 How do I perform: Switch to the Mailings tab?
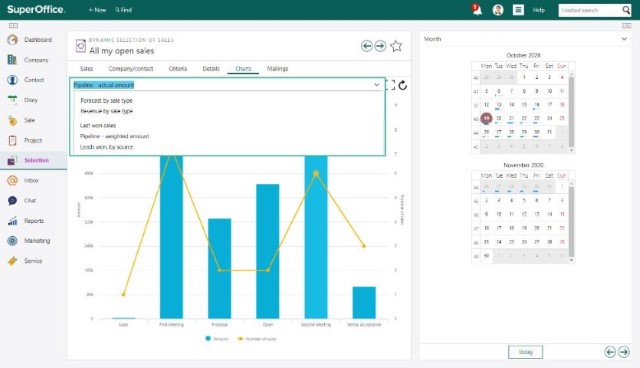pyautogui.click(x=278, y=69)
